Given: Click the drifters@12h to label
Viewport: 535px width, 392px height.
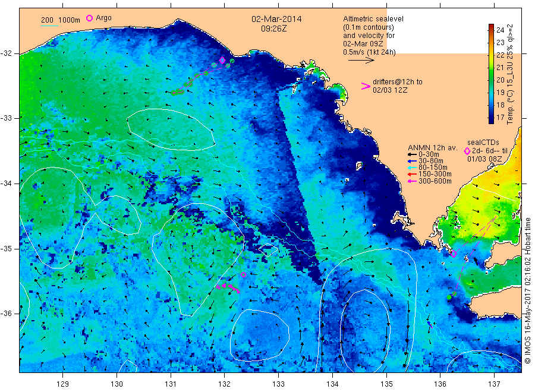Looking at the screenshot, I should tap(398, 82).
